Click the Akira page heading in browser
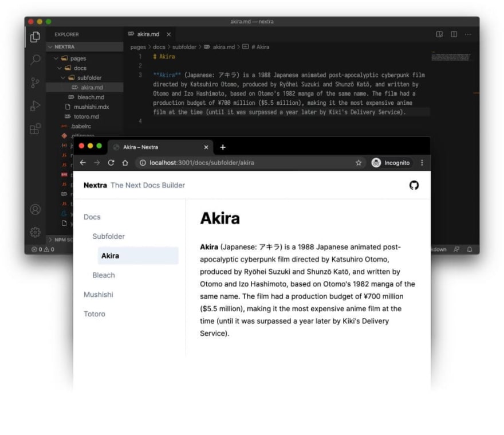The height and width of the screenshot is (435, 504). coord(220,218)
